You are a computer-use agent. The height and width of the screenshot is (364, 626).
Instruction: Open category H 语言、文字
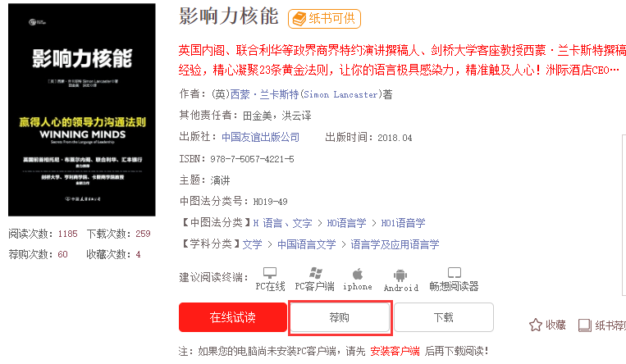click(x=283, y=223)
